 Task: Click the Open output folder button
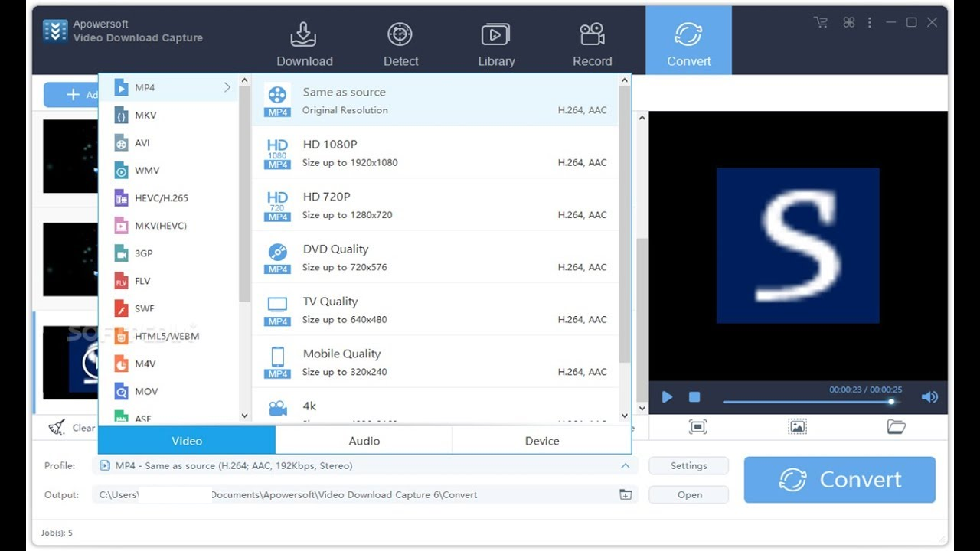(688, 494)
